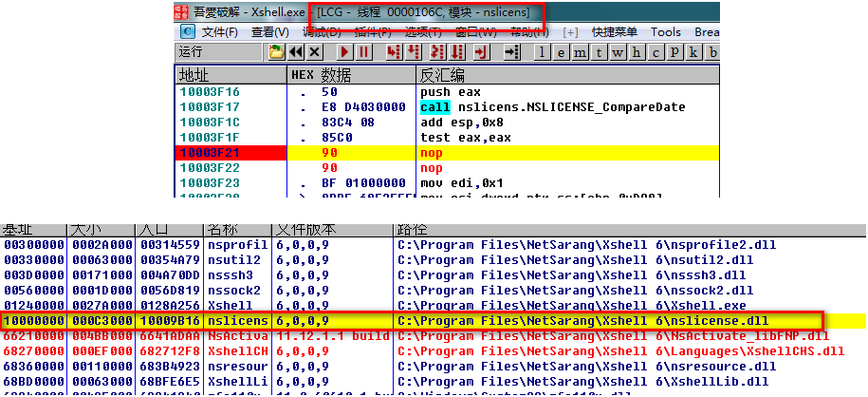Select the NsActivate_libFNP.dll path
This screenshot has height=397, width=868.
tap(615, 336)
